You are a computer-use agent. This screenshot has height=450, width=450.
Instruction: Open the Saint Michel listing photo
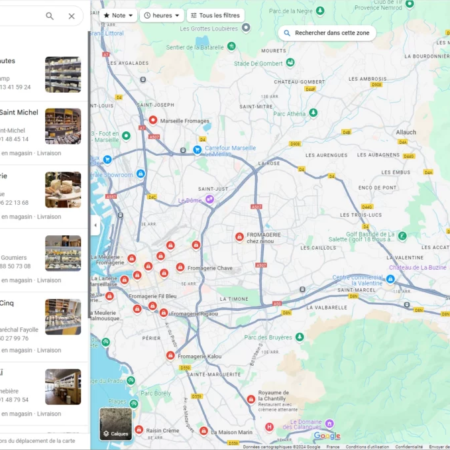pyautogui.click(x=63, y=126)
